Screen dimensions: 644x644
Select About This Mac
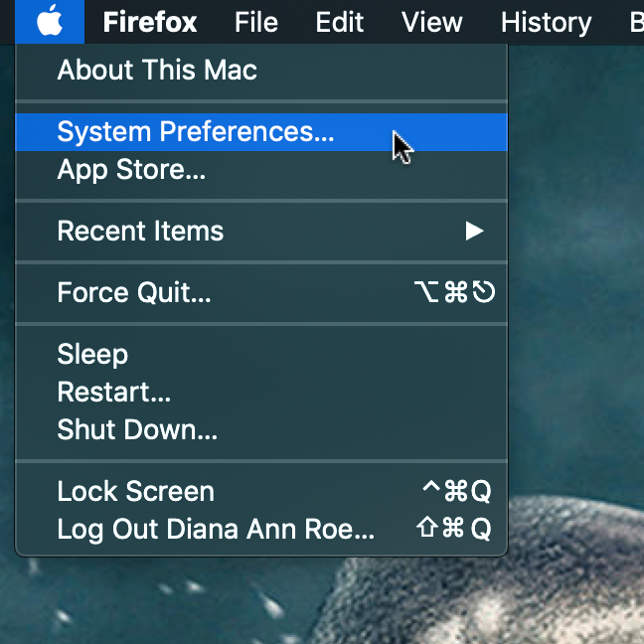tap(157, 71)
